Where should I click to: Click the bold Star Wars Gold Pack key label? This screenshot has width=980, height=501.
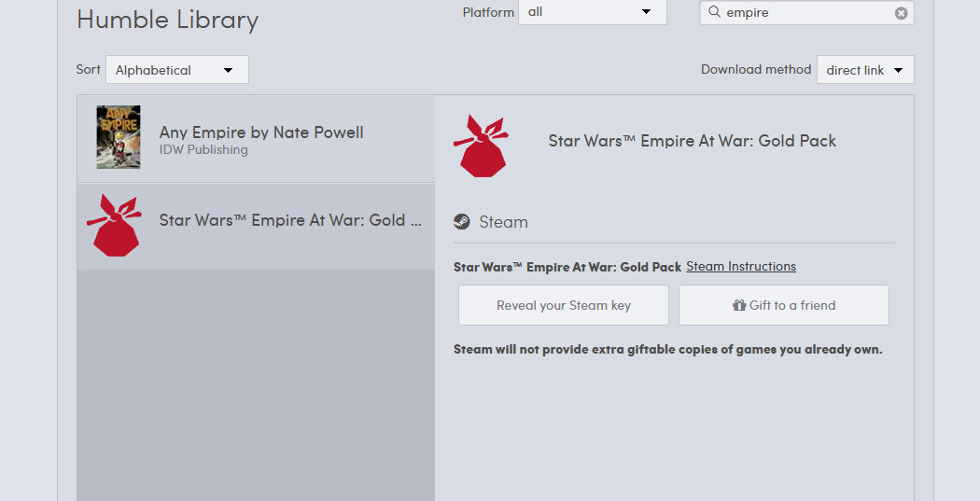567,267
